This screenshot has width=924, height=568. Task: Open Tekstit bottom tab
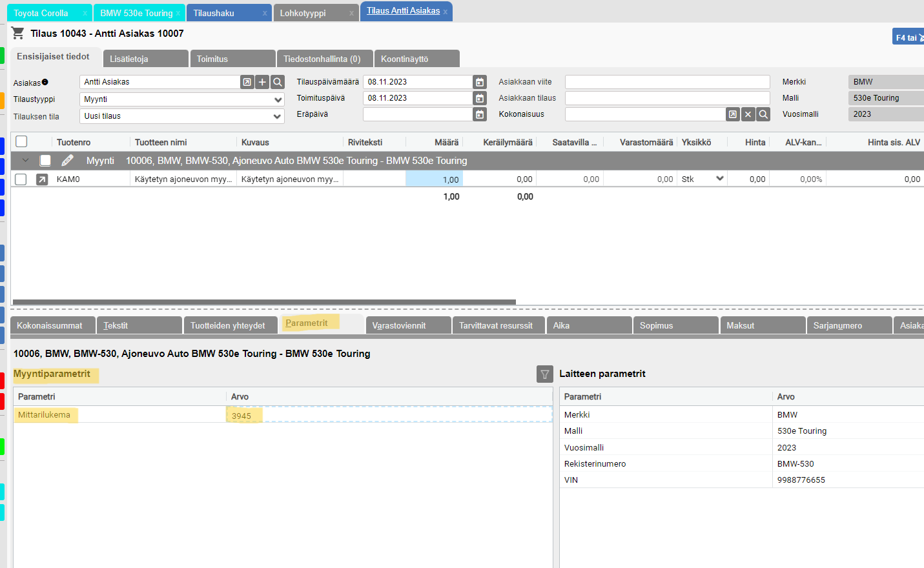(139, 325)
